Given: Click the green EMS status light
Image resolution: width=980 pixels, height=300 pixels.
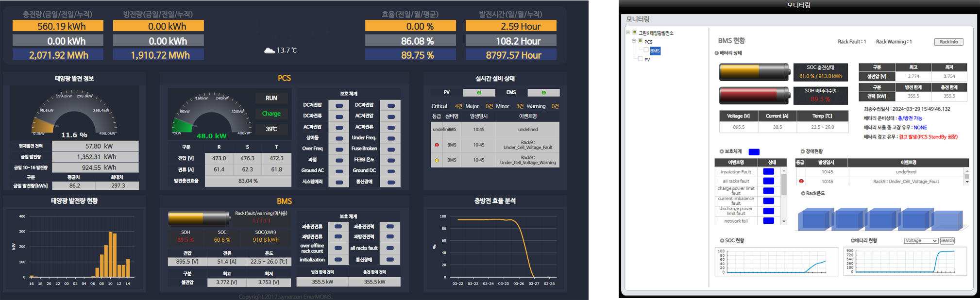Looking at the screenshot, I should (x=543, y=93).
